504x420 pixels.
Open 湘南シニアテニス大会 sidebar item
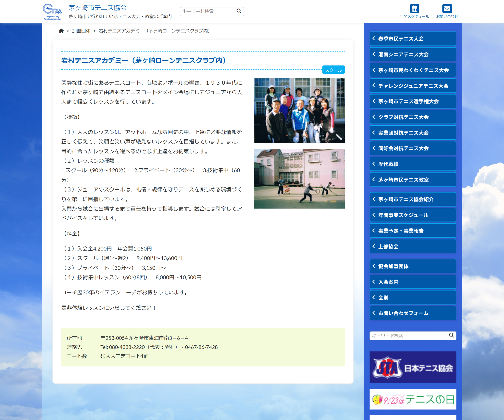coord(413,54)
